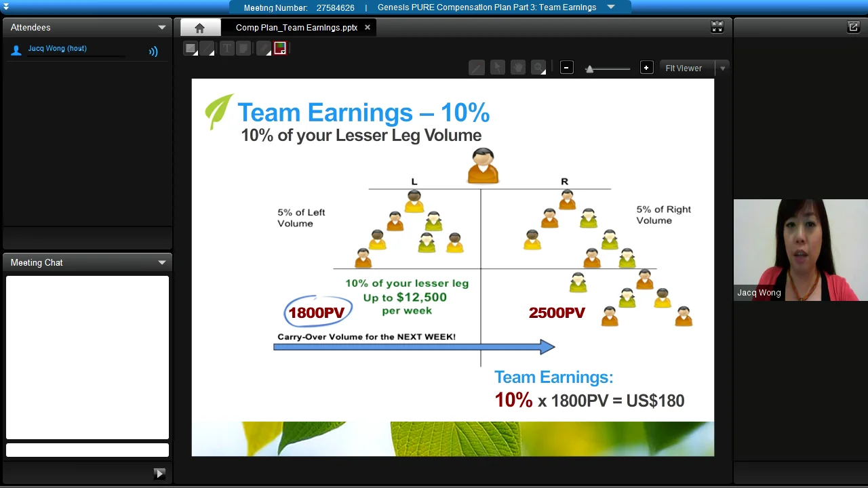Pop out the video panel

coord(853,27)
